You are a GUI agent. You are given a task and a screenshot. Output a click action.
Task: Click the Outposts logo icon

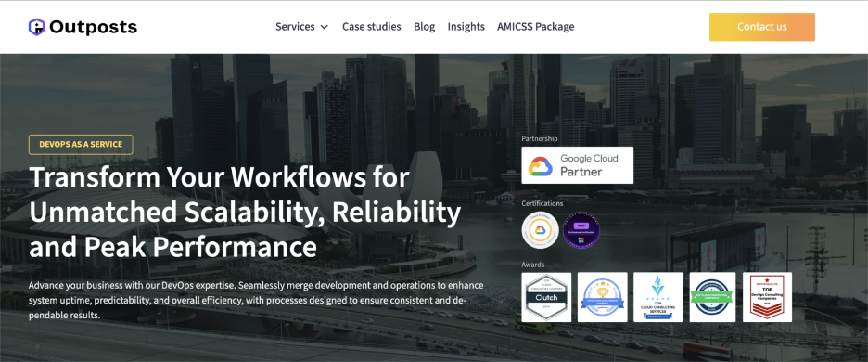[x=36, y=27]
